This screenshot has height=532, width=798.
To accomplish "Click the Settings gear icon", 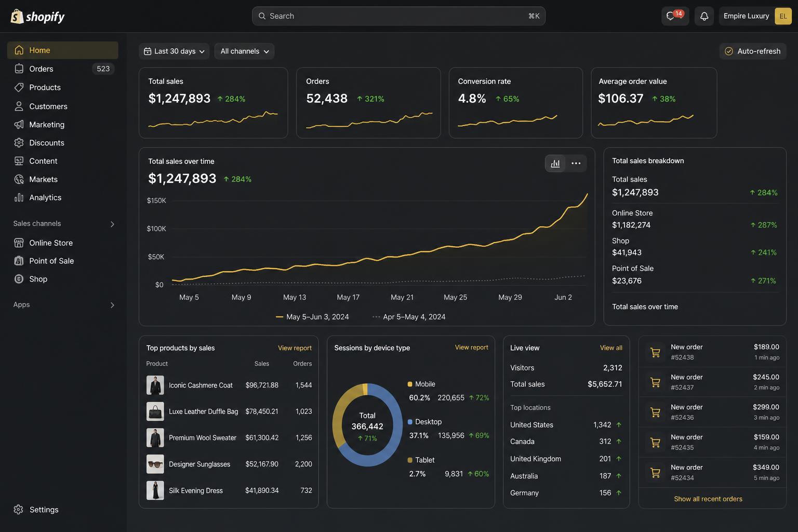I will (x=19, y=510).
